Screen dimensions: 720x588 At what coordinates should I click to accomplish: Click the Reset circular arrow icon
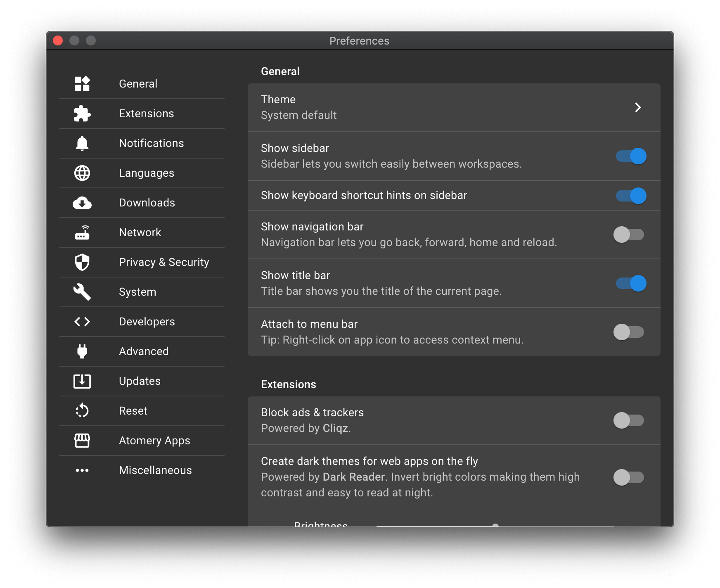(x=82, y=411)
